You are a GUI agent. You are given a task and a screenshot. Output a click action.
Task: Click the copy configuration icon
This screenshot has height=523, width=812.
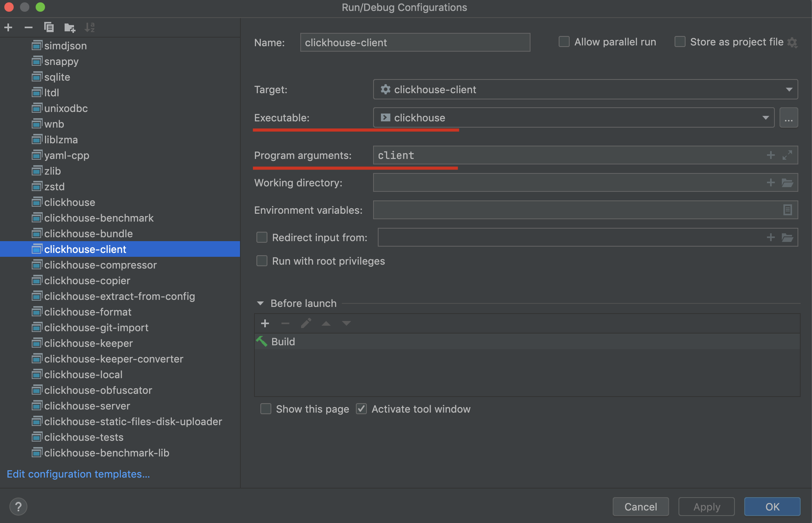tap(49, 27)
